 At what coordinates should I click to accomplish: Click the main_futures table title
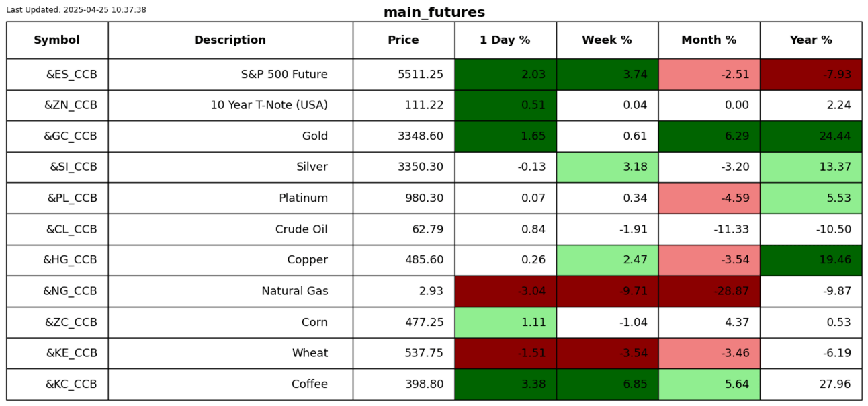(434, 13)
